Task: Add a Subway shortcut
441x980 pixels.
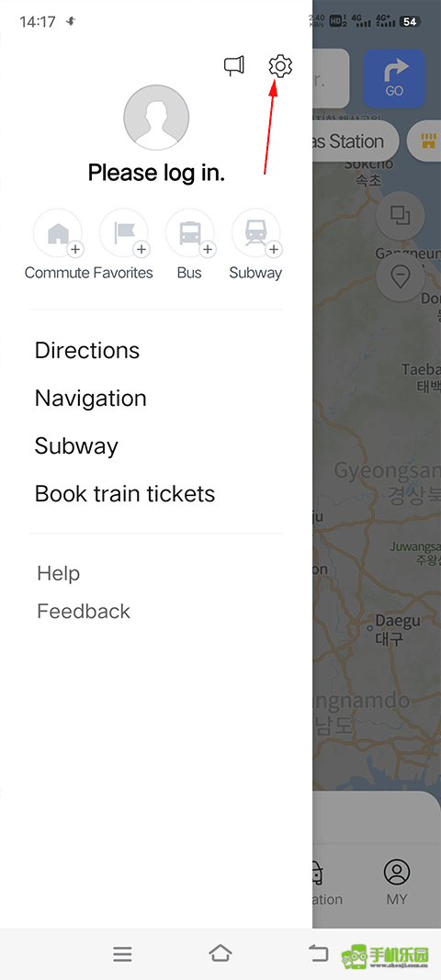Action: pos(255,233)
